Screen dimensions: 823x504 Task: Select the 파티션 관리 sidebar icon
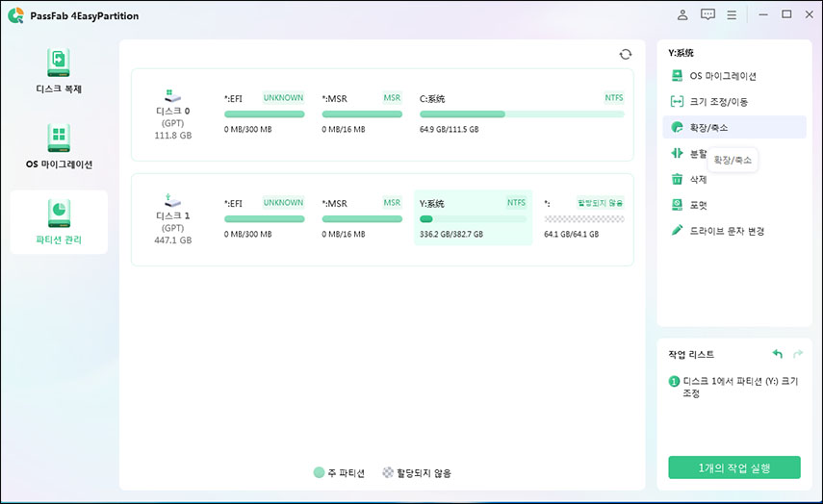coord(59,214)
